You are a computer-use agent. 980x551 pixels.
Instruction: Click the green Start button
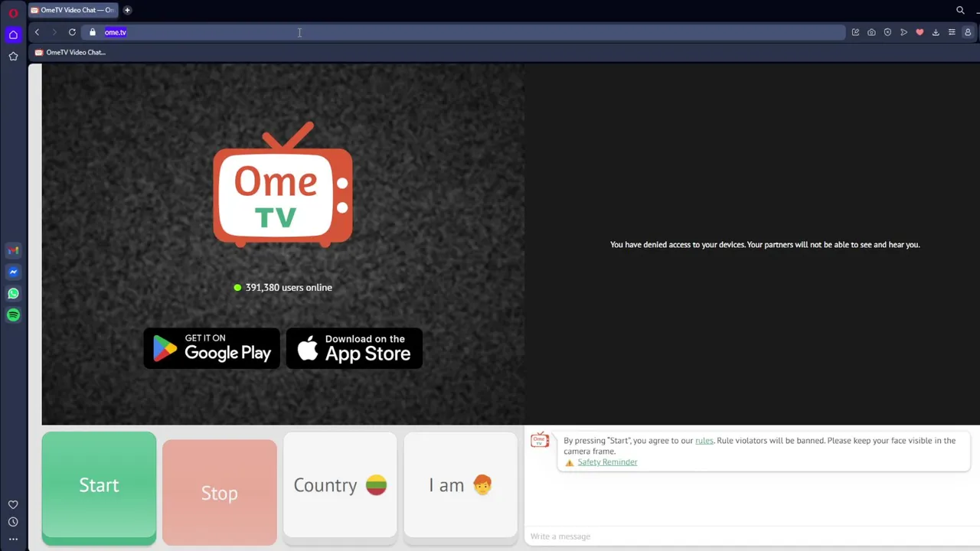(x=99, y=487)
